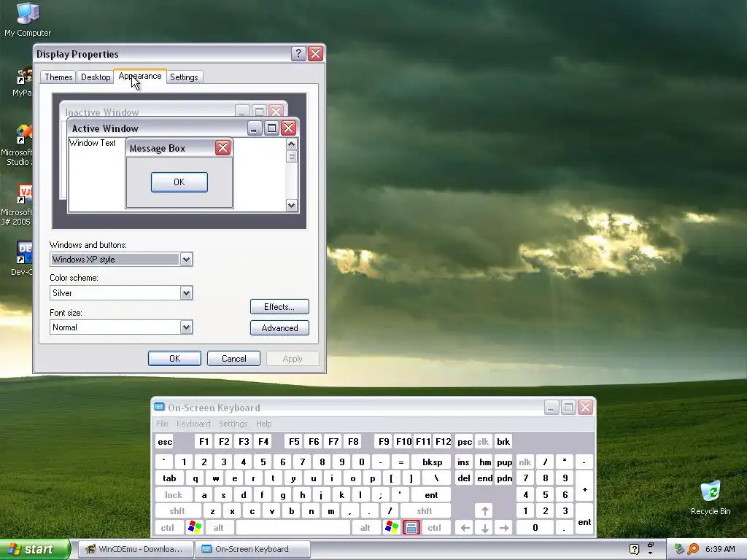Click the Active Window title in preview
This screenshot has height=560, width=747.
[105, 128]
